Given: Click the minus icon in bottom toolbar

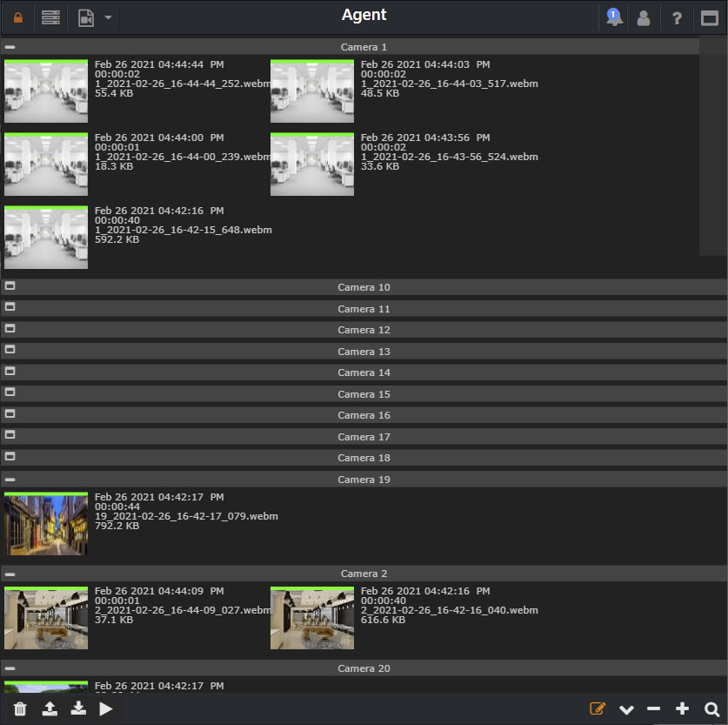Looking at the screenshot, I should (654, 708).
